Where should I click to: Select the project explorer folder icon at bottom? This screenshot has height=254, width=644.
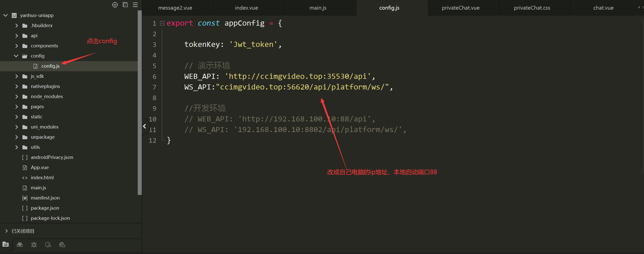(x=6, y=244)
